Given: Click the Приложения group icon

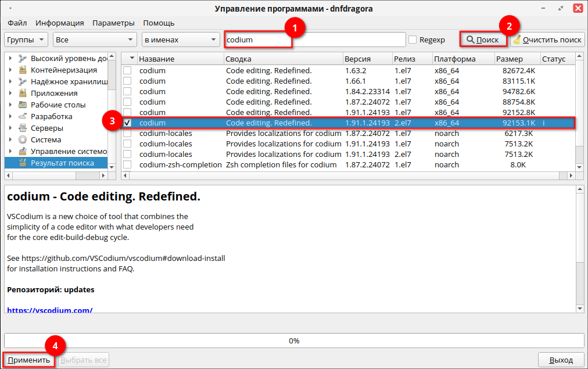Looking at the screenshot, I should point(23,94).
